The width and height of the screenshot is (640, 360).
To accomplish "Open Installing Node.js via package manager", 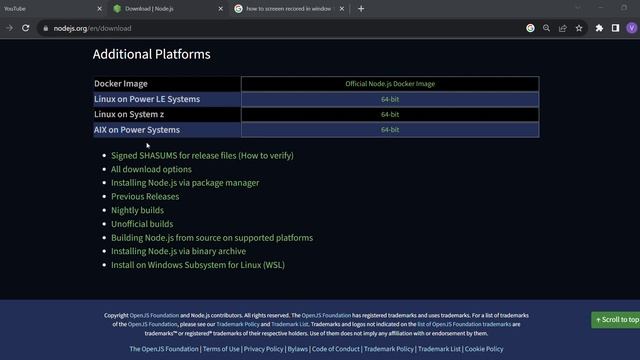I will (185, 183).
